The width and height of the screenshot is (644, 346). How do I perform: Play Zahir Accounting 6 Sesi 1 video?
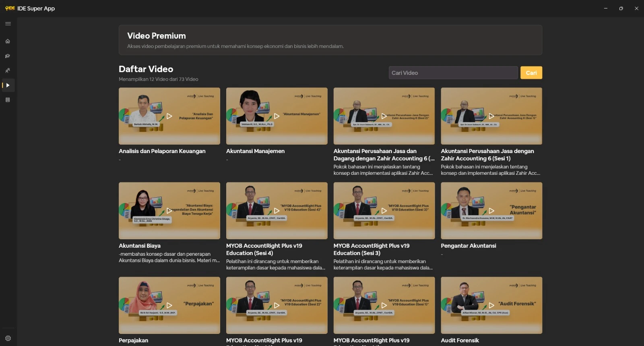[x=491, y=116]
